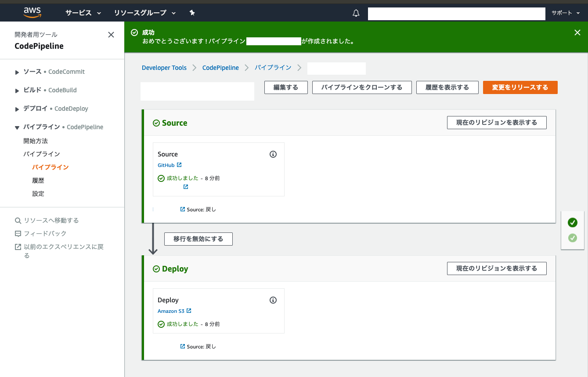588x377 pixels.
Task: Open Source: 戻し link in the Source stage
Action: (198, 210)
